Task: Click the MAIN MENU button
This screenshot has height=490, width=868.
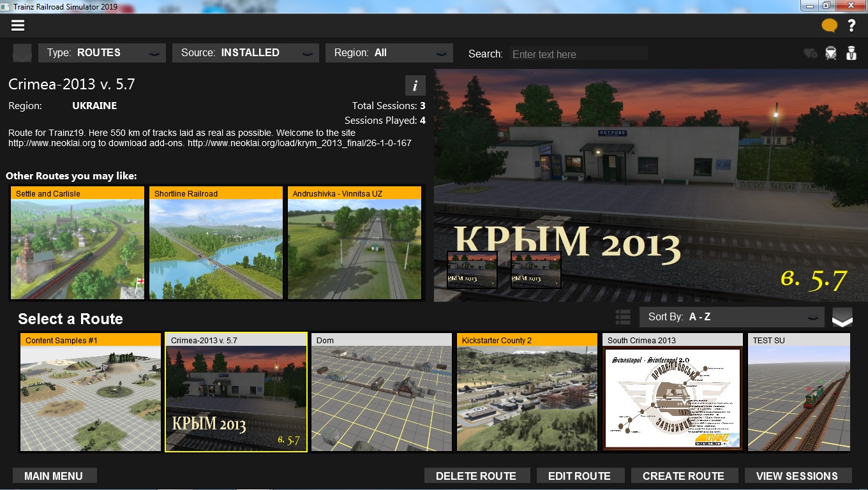Action: pyautogui.click(x=54, y=476)
